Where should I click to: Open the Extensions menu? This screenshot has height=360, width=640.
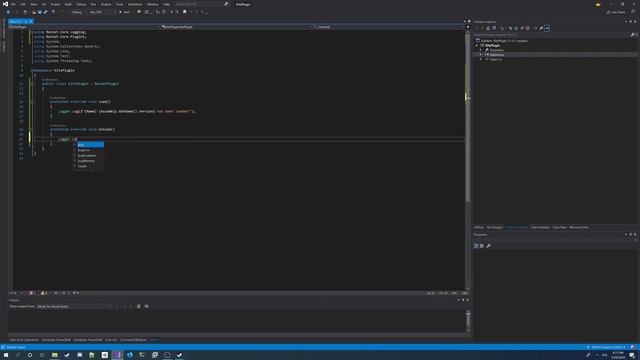click(x=135, y=4)
